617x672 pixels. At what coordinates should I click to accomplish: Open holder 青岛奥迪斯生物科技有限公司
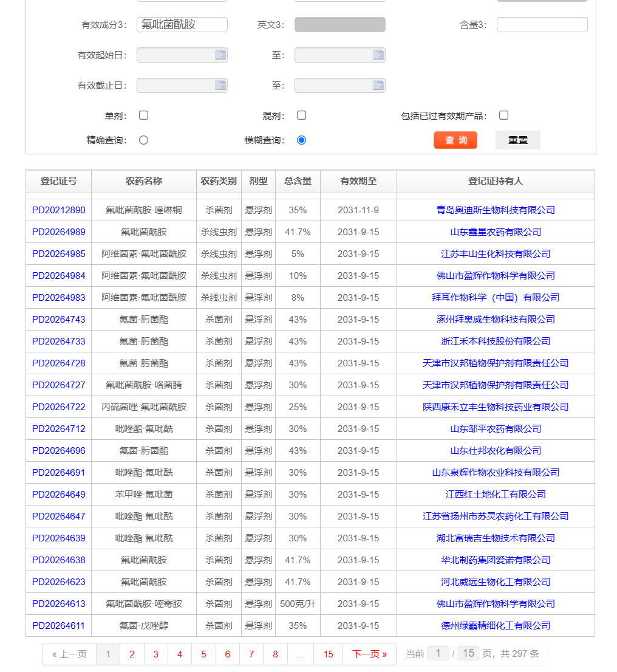point(496,210)
